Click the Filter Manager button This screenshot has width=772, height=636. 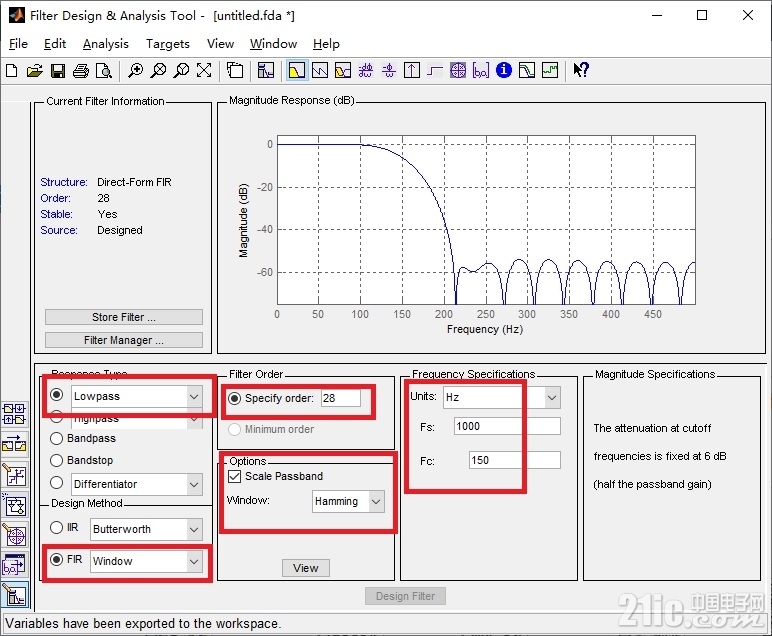tap(124, 340)
